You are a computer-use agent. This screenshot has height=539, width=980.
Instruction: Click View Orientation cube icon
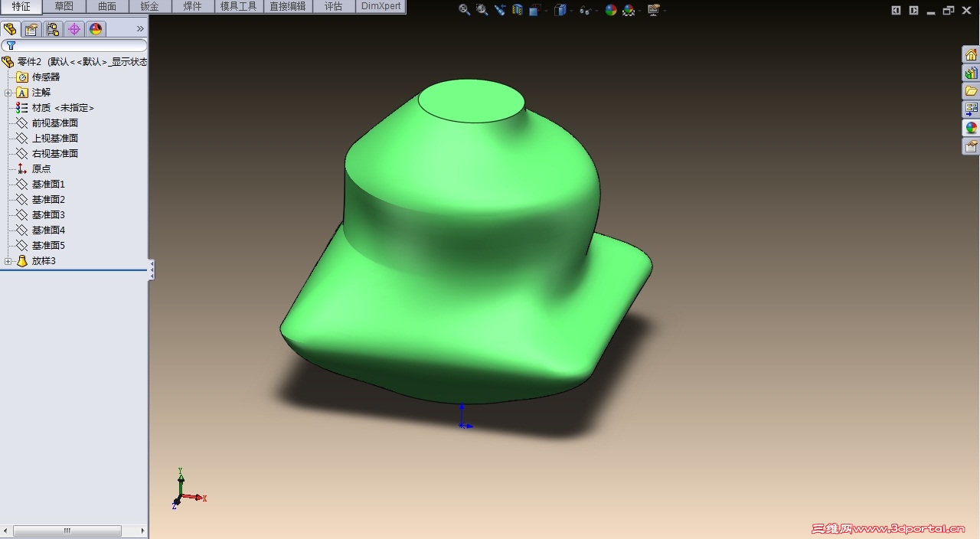pos(534,10)
